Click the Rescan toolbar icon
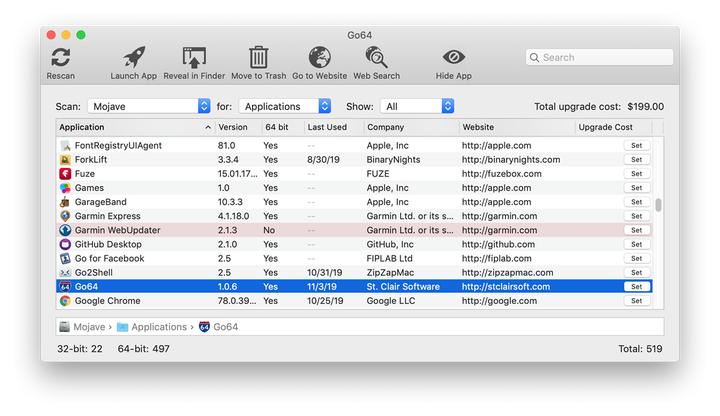This screenshot has width=720, height=416. pos(61,57)
